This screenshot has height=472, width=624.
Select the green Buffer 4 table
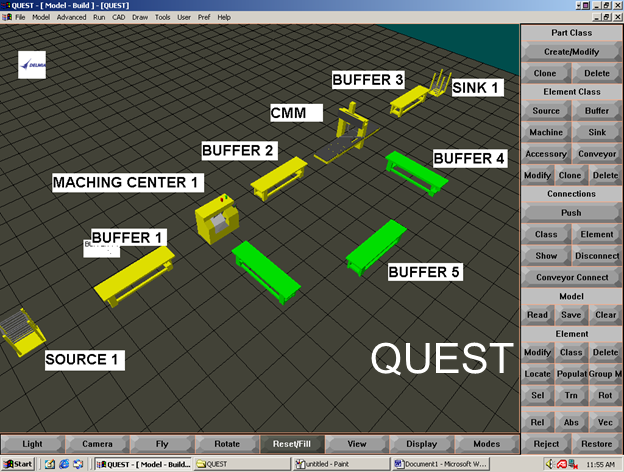tap(416, 173)
